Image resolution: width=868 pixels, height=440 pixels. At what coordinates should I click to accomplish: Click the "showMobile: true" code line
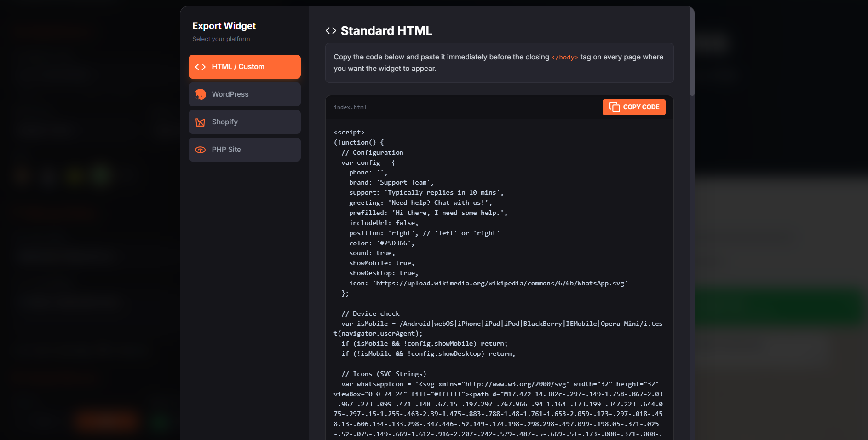point(382,263)
